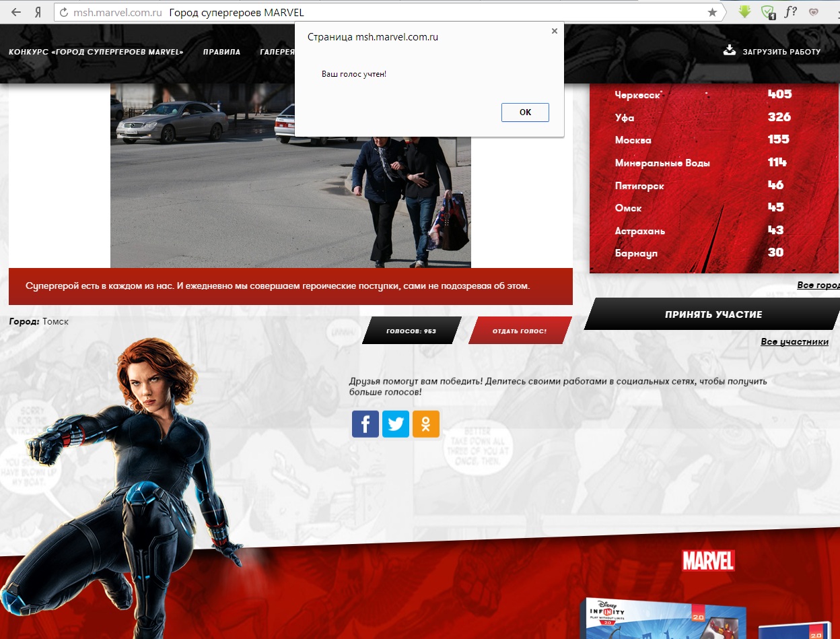Open the Все города link
This screenshot has width=840, height=639.
pyautogui.click(x=818, y=285)
